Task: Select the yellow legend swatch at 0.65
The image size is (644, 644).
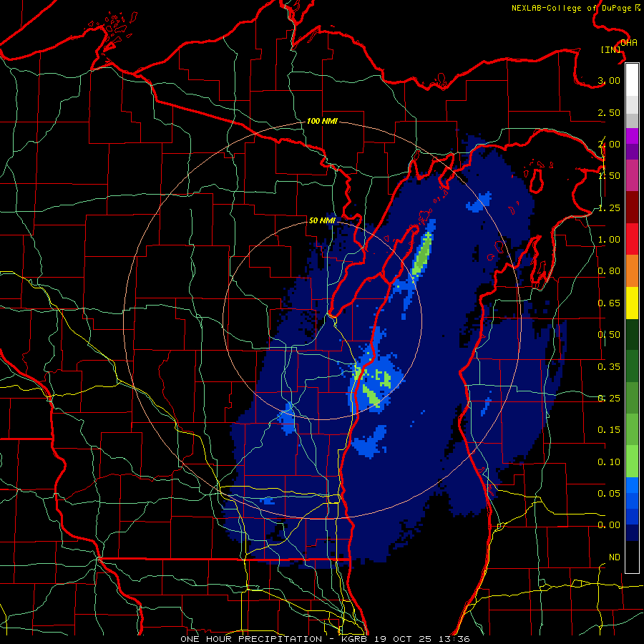Action: [x=632, y=303]
